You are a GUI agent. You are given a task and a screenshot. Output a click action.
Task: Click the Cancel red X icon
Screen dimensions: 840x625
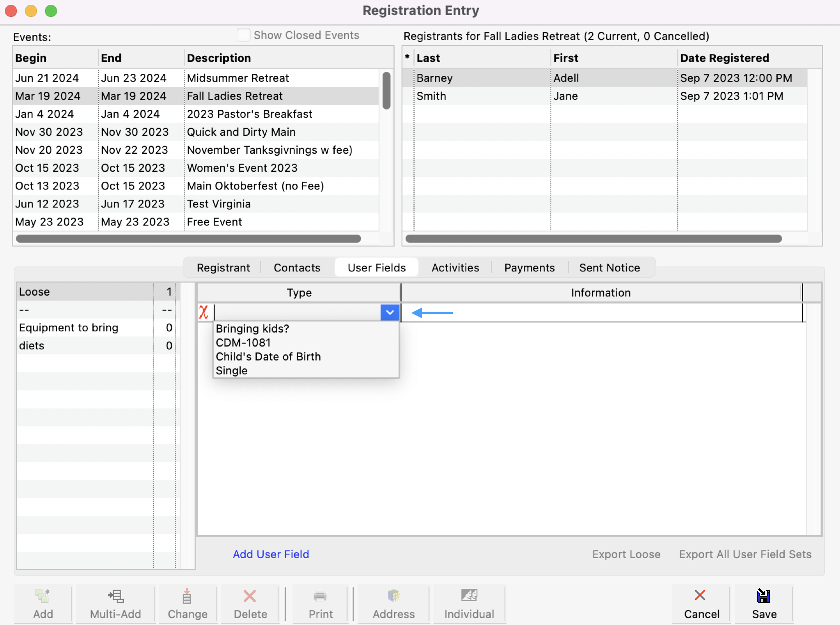click(x=700, y=595)
